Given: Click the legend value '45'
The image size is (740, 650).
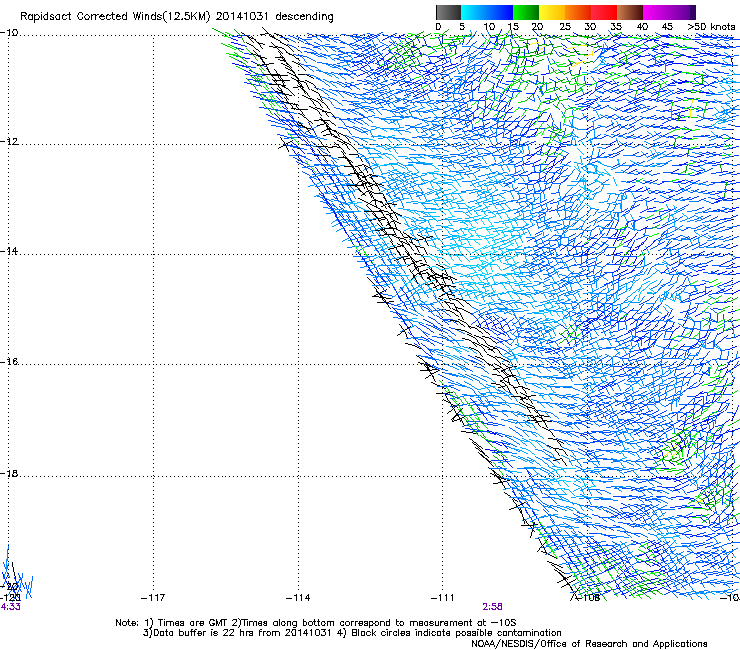Looking at the screenshot, I should point(667,27).
